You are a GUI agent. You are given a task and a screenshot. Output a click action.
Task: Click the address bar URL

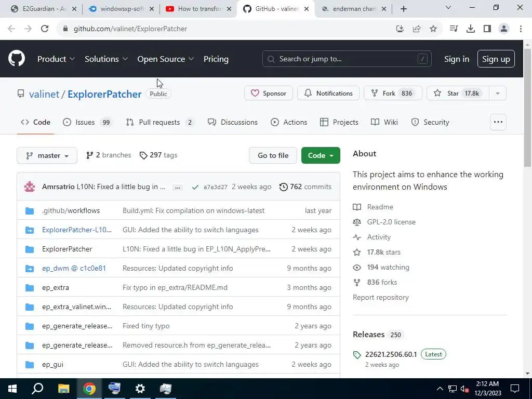point(130,29)
